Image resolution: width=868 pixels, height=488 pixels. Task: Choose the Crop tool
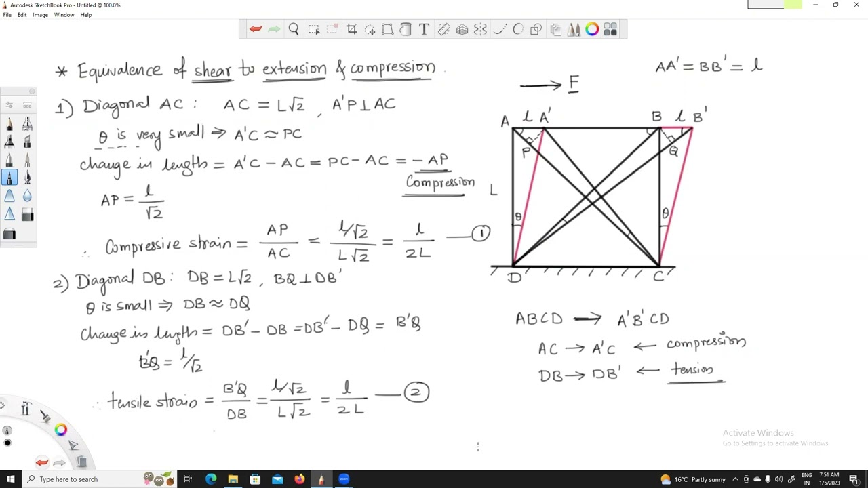[351, 29]
